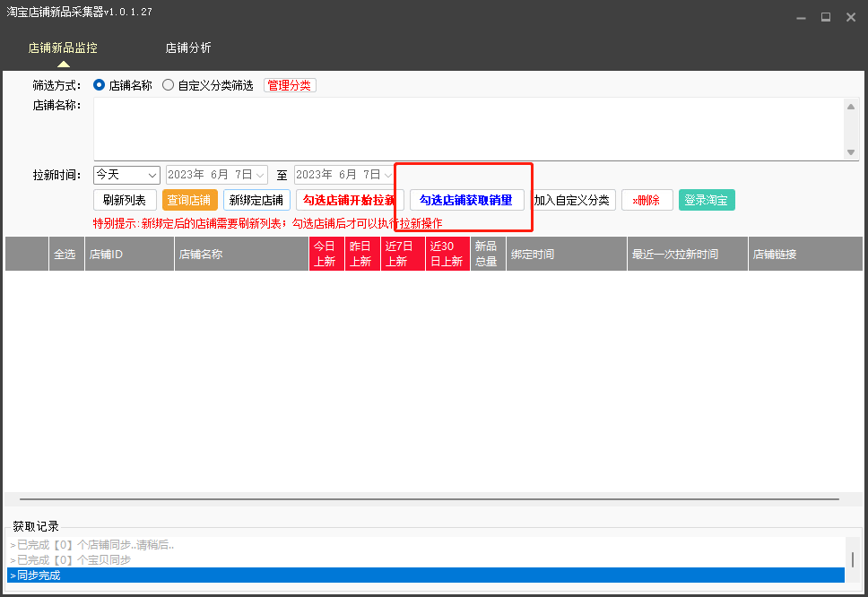The image size is (868, 597).
Task: Click the 绑定时间 column header
Action: [567, 254]
